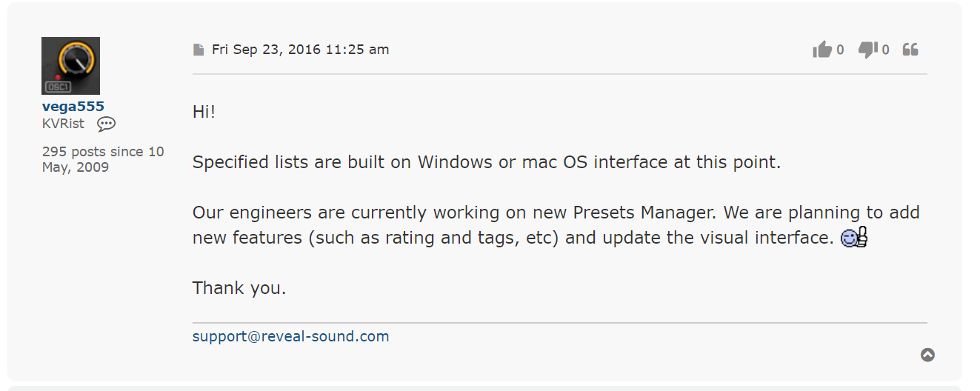Click the divider line above the email signature
980x391 pixels.
559,323
